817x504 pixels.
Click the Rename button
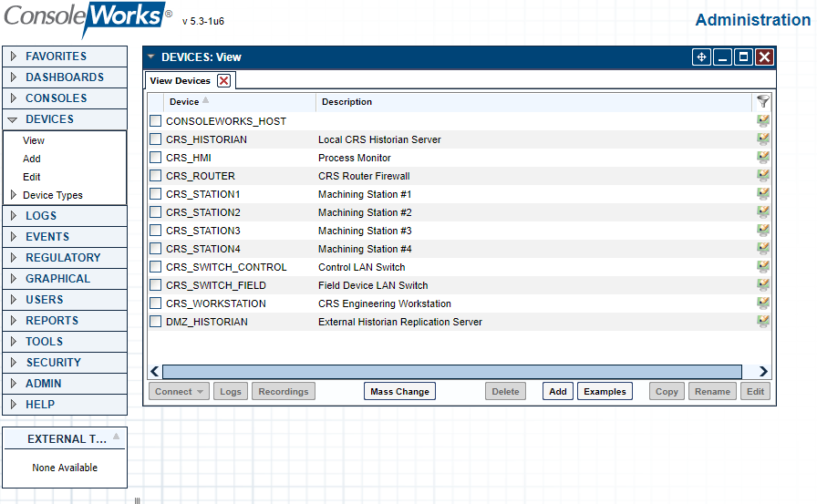[x=712, y=392]
